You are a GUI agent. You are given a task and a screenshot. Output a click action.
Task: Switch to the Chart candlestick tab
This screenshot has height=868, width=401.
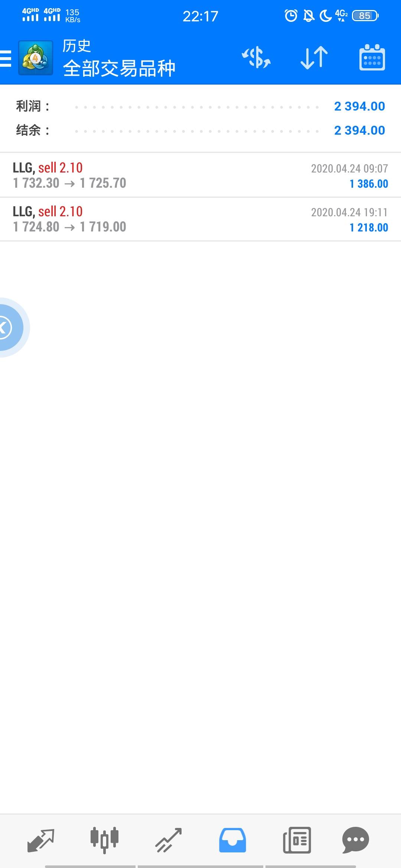click(x=104, y=840)
